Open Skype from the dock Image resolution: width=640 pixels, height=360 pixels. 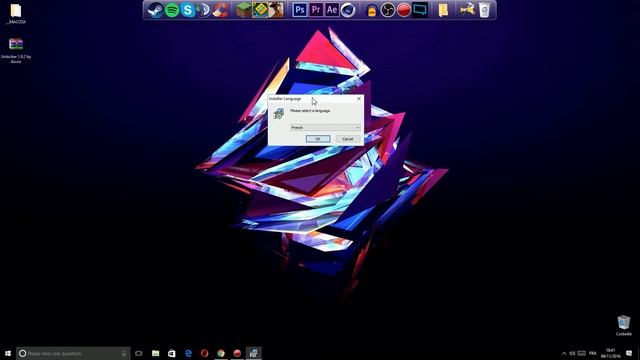click(188, 10)
